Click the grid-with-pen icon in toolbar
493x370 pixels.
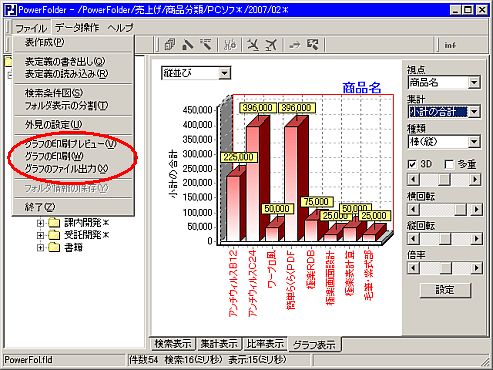pos(313,45)
